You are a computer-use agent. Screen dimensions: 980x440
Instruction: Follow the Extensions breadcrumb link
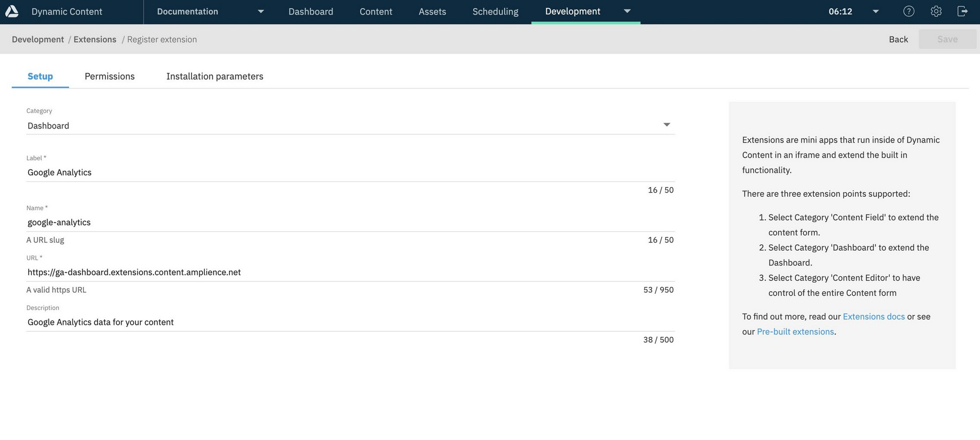click(x=95, y=39)
